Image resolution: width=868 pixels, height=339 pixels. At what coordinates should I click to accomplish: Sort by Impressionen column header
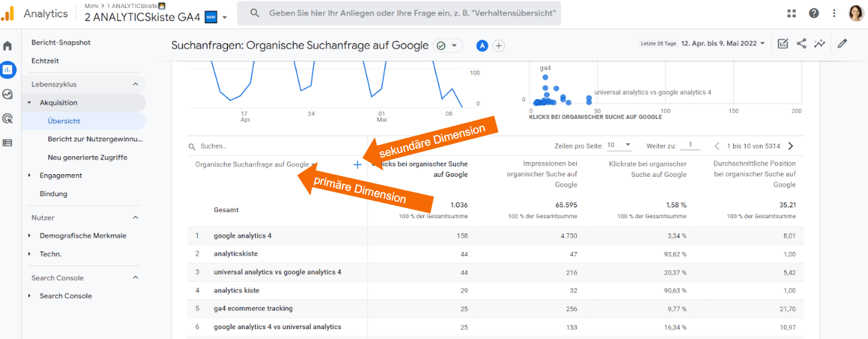pos(542,174)
